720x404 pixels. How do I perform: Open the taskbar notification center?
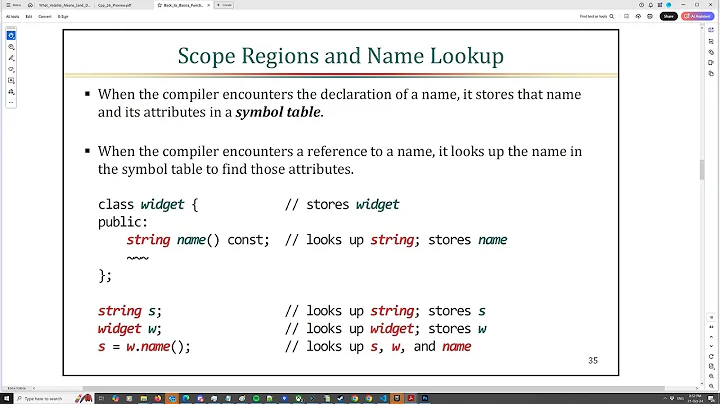(x=711, y=398)
